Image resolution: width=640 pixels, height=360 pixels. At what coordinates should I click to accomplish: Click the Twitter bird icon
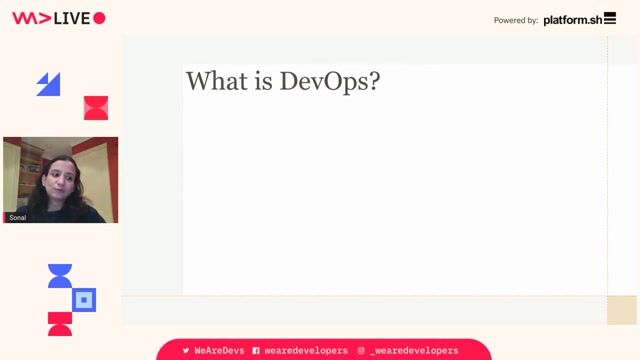pos(186,350)
